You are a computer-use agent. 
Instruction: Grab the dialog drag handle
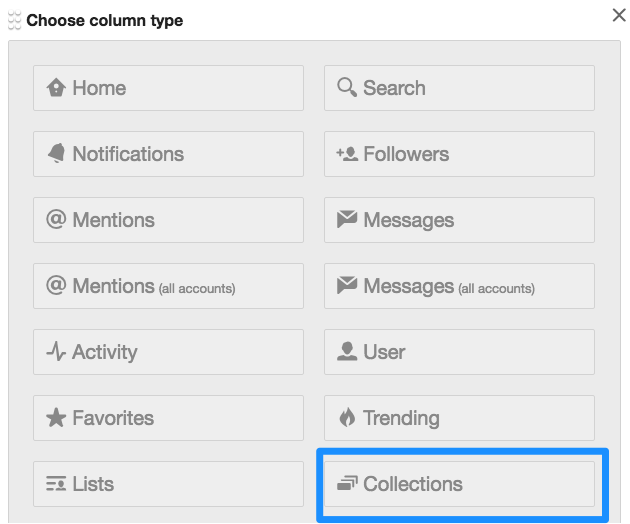tap(14, 19)
